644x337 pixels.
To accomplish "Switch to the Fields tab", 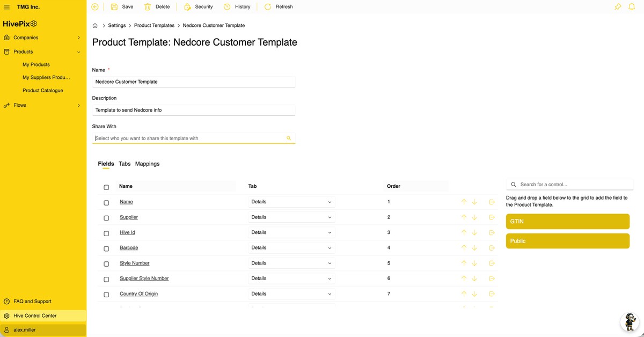I will pyautogui.click(x=106, y=164).
